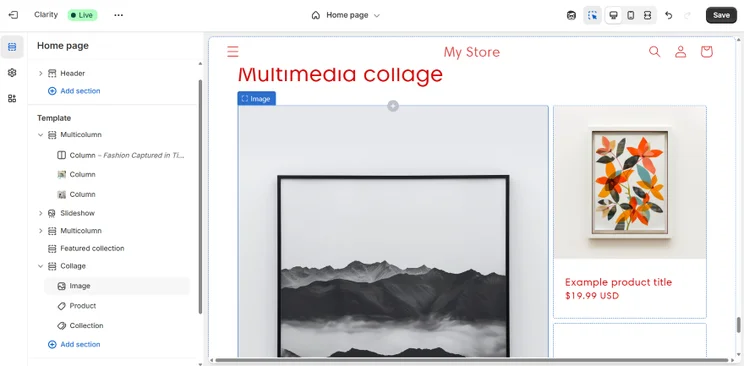Expand the Header group
The image size is (744, 366).
tap(40, 74)
